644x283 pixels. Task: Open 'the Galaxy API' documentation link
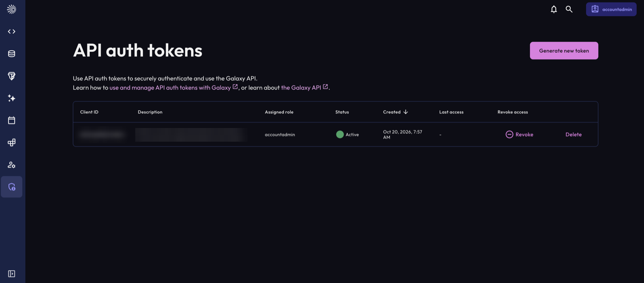pyautogui.click(x=304, y=87)
